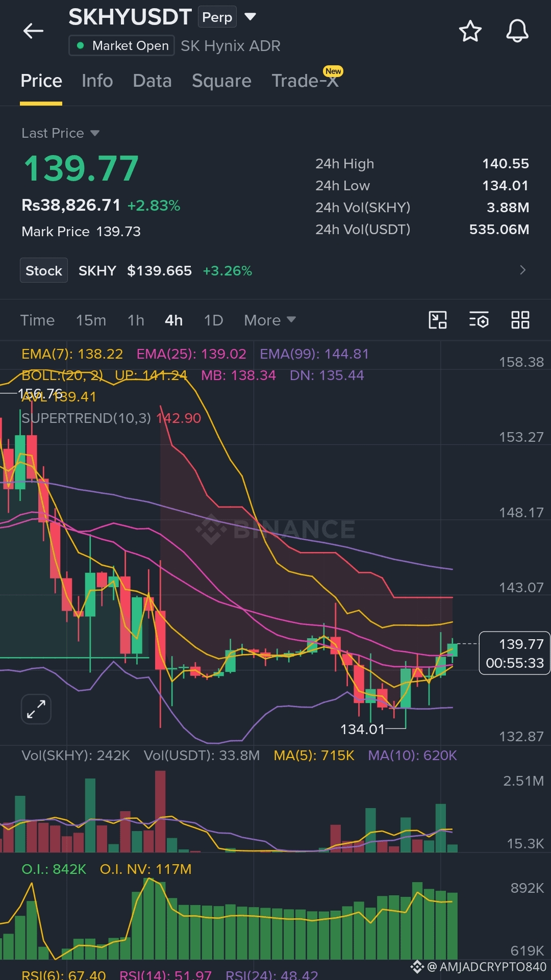Tap the 24h Vol(USDT) 535.06M value
Image resolution: width=551 pixels, height=980 pixels.
pos(499,230)
